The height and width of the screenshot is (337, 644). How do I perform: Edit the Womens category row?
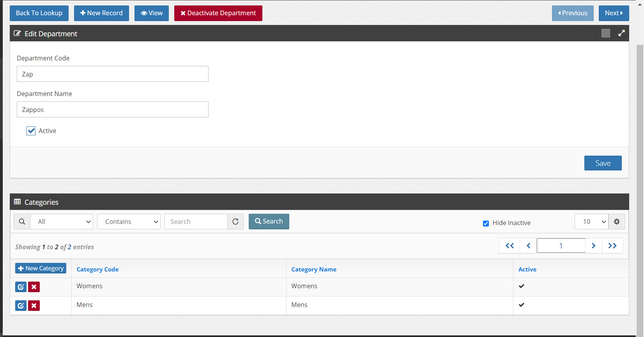pyautogui.click(x=21, y=287)
